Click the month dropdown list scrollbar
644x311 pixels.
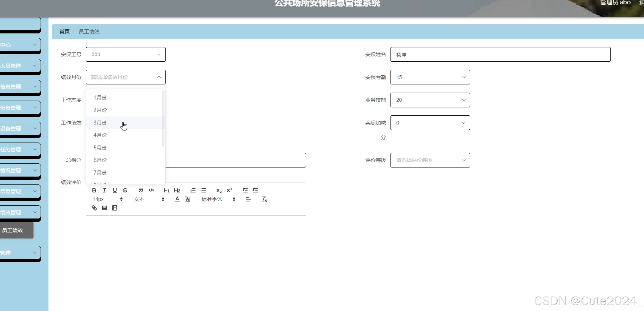[x=163, y=119]
